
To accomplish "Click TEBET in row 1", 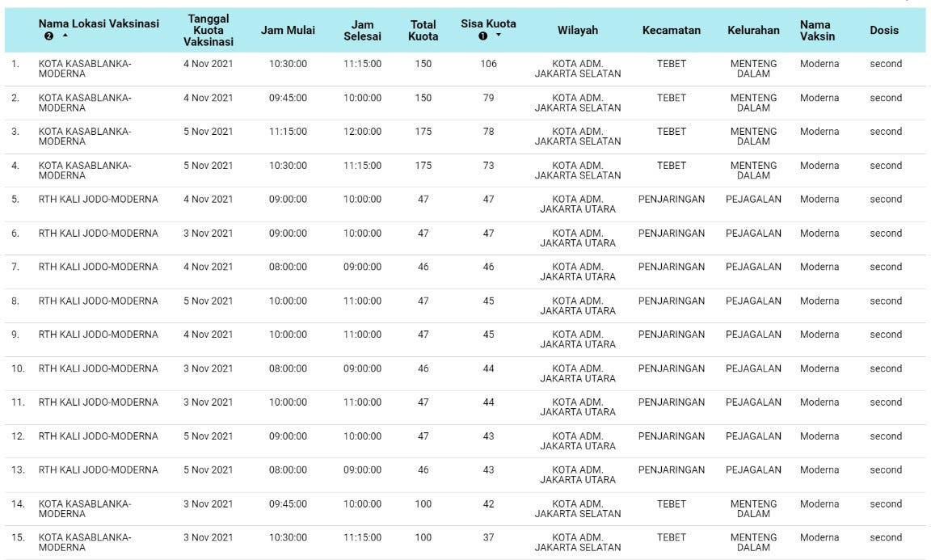I will click(x=672, y=64).
